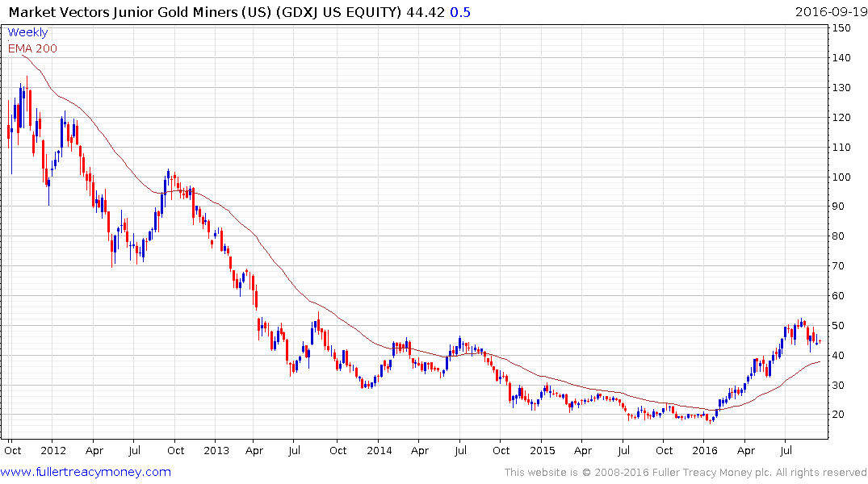Click the 50 price axis label
Viewport: 868px width, 484px height.
coord(838,326)
